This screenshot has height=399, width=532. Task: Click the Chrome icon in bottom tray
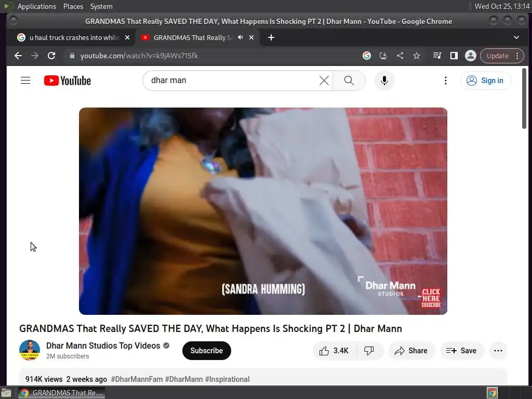(492, 393)
